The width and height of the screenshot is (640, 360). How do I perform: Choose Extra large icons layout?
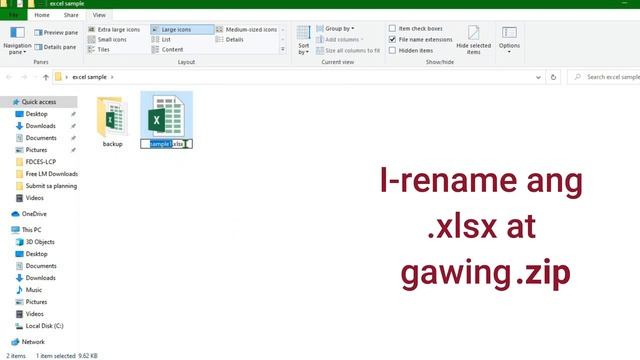114,29
